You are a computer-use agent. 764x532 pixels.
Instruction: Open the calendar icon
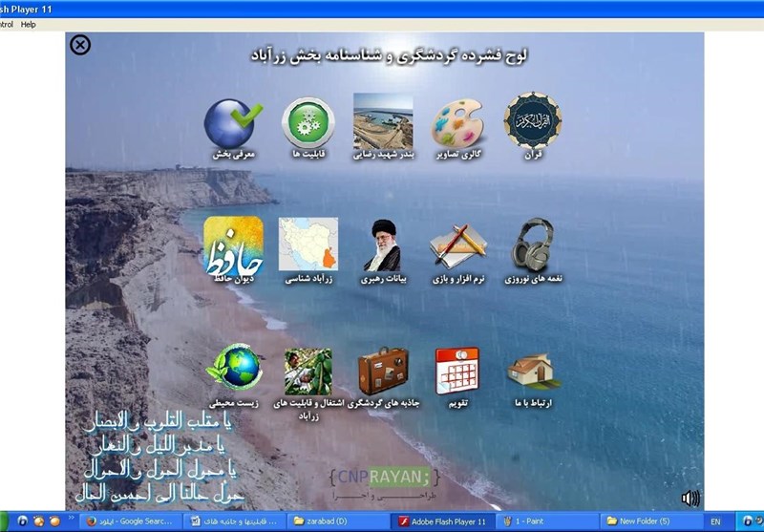coord(457,371)
